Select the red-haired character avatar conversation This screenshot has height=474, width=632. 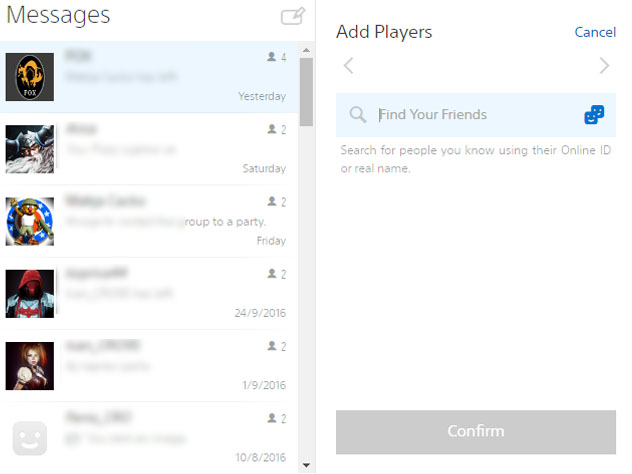click(x=30, y=365)
